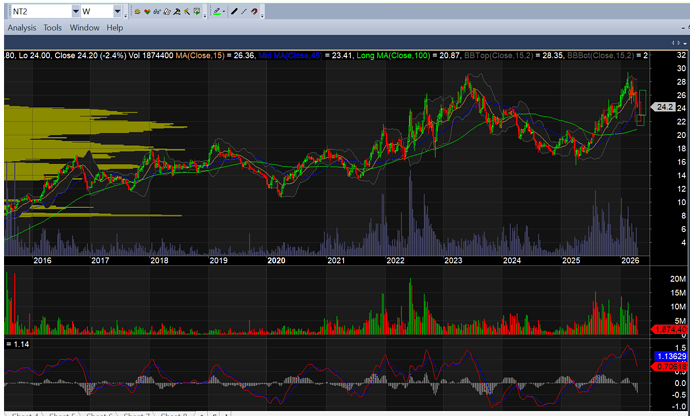Open the Tools menu
The width and height of the screenshot is (690, 416).
coord(52,28)
